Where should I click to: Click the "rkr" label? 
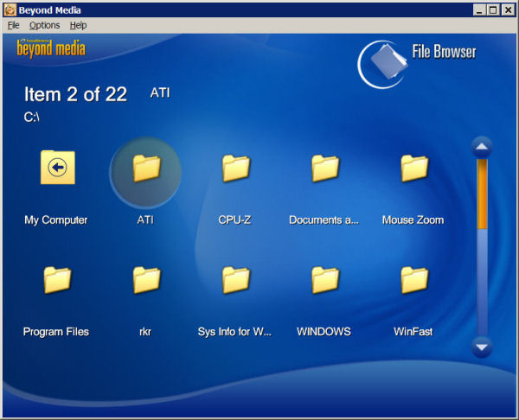point(145,332)
